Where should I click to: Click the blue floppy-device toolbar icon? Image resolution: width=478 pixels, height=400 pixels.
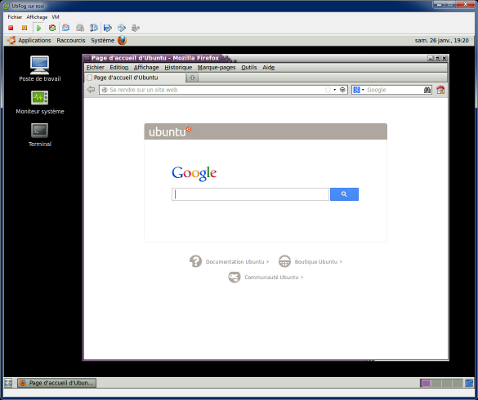(x=108, y=28)
